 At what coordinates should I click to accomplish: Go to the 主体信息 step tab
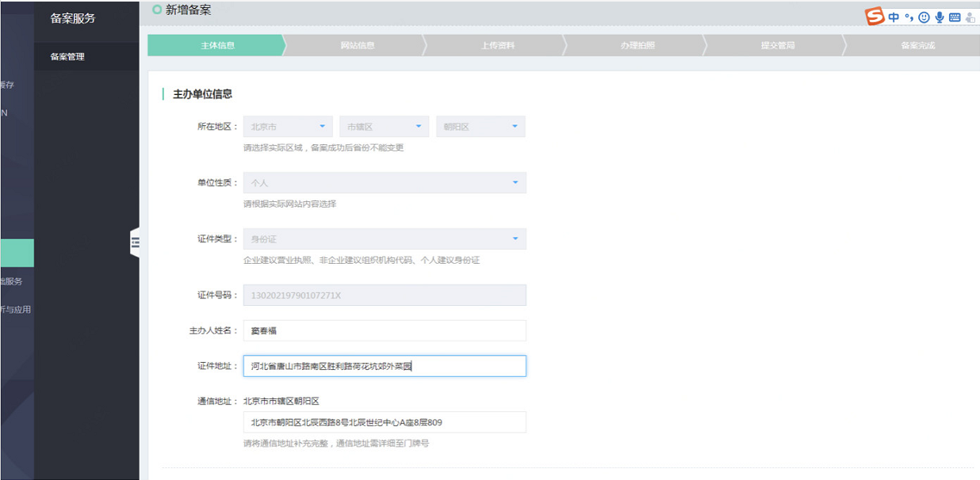(217, 45)
